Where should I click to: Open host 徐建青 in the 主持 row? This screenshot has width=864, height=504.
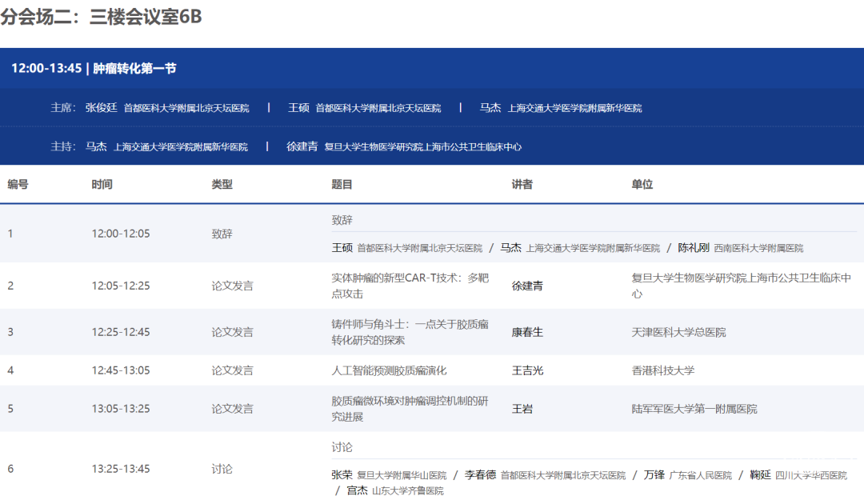[302, 146]
